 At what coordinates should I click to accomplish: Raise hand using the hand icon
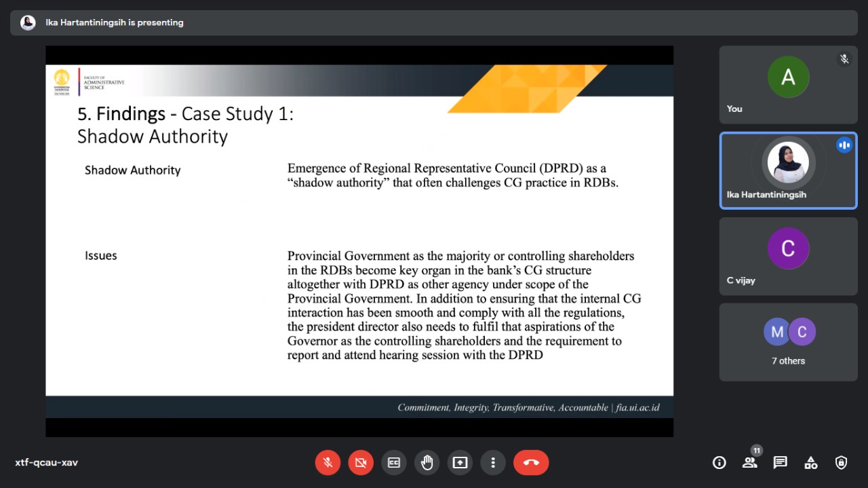click(x=427, y=463)
